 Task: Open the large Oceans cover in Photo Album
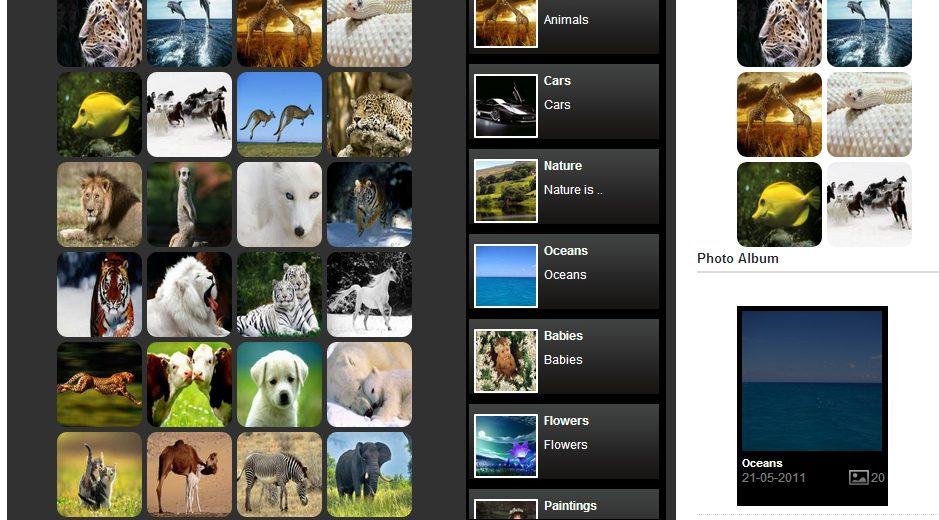pos(812,380)
